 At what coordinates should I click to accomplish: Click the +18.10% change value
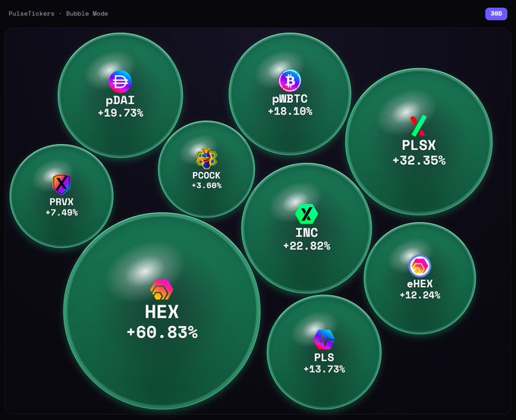point(290,111)
